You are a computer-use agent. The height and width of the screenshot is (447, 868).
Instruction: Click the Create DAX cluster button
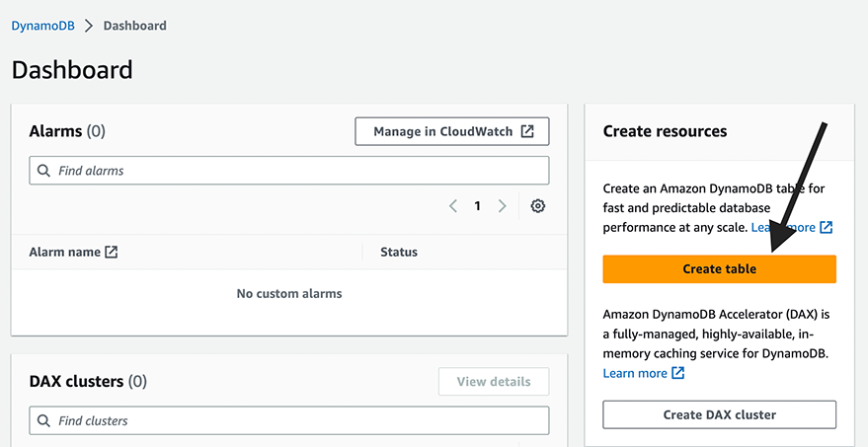719,414
